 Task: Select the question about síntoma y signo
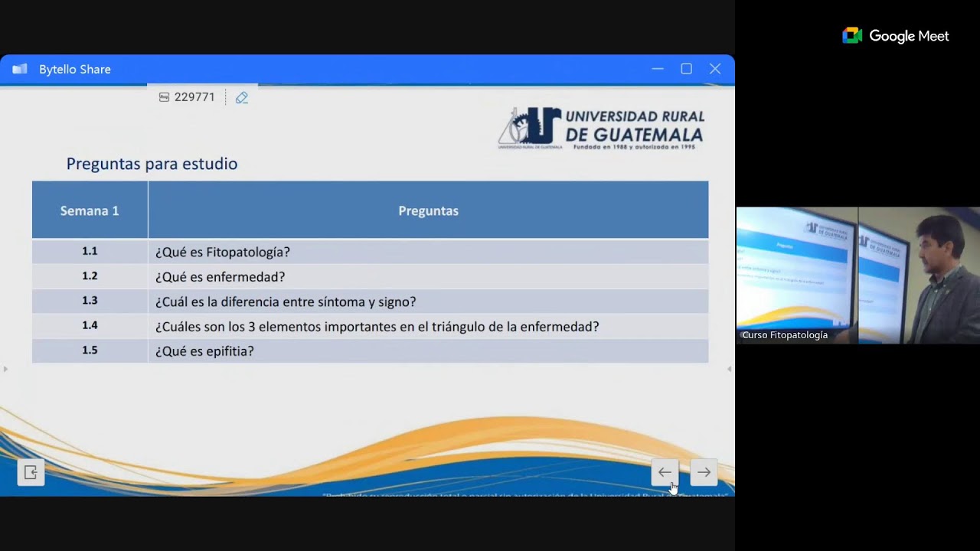click(x=286, y=302)
